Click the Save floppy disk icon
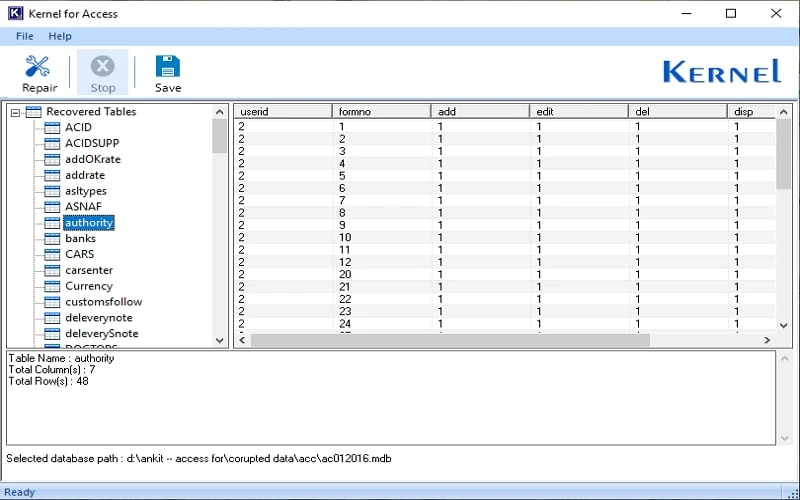The image size is (800, 500). pyautogui.click(x=168, y=66)
